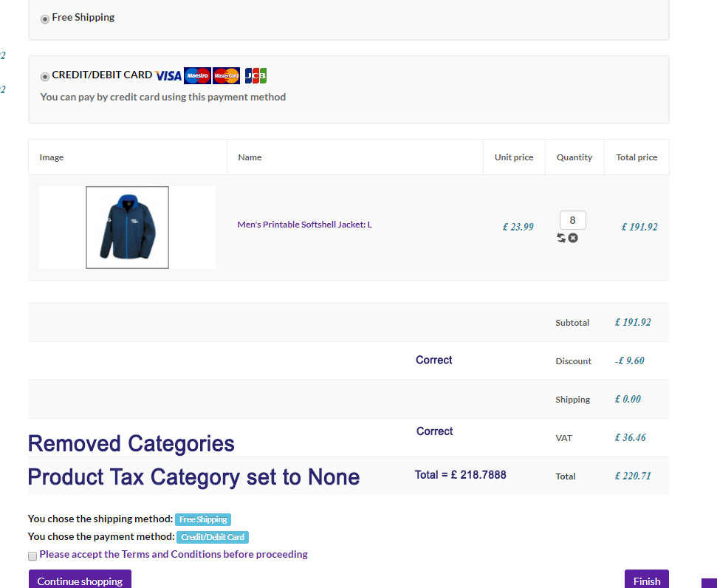
Task: Click the Unit price column header
Action: (514, 157)
